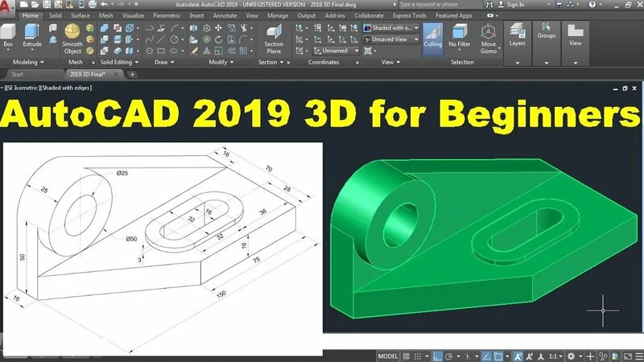Click the keyword search field
The image size is (644, 362).
(x=440, y=5)
